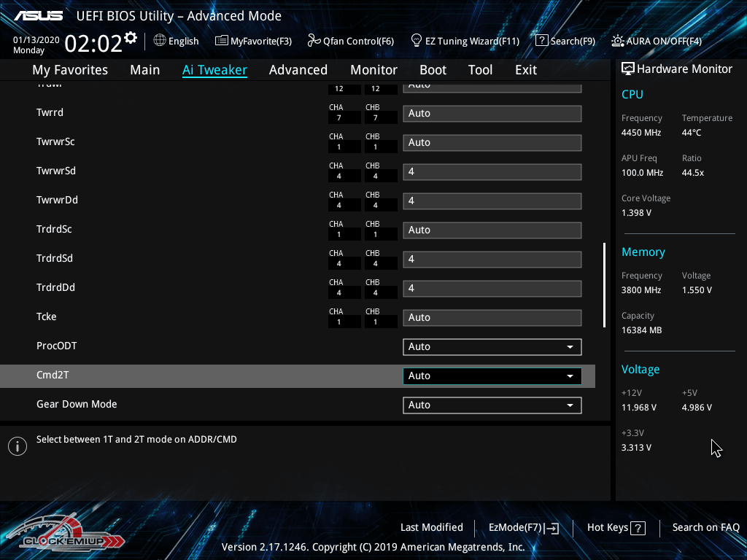Open the Boot tab
The height and width of the screenshot is (560, 747).
tap(433, 70)
